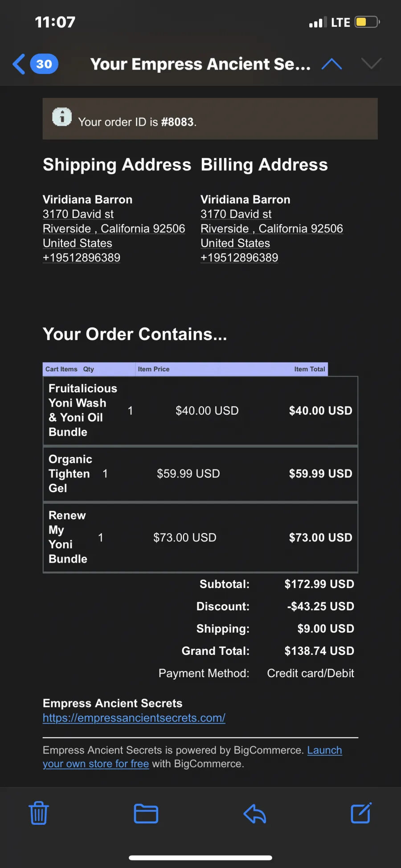Go to next message with down chevron

point(371,64)
